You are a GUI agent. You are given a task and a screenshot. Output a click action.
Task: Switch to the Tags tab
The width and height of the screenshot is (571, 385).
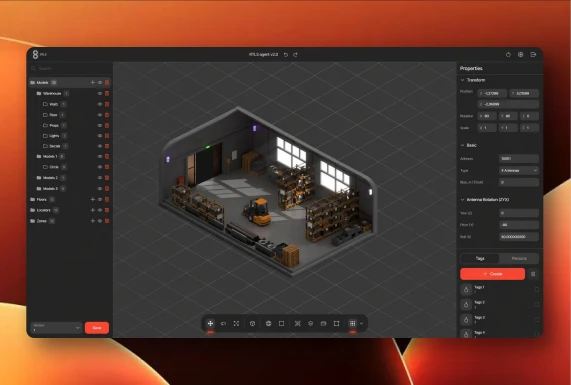tap(480, 259)
